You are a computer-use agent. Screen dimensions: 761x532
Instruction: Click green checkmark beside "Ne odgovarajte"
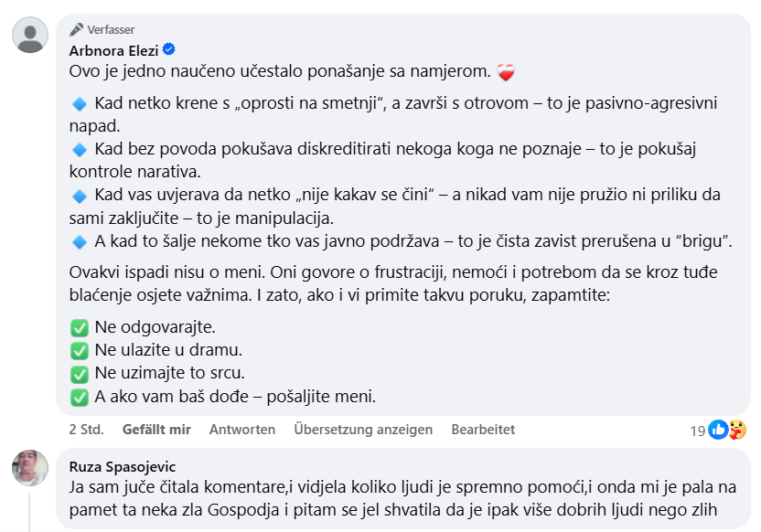79,327
